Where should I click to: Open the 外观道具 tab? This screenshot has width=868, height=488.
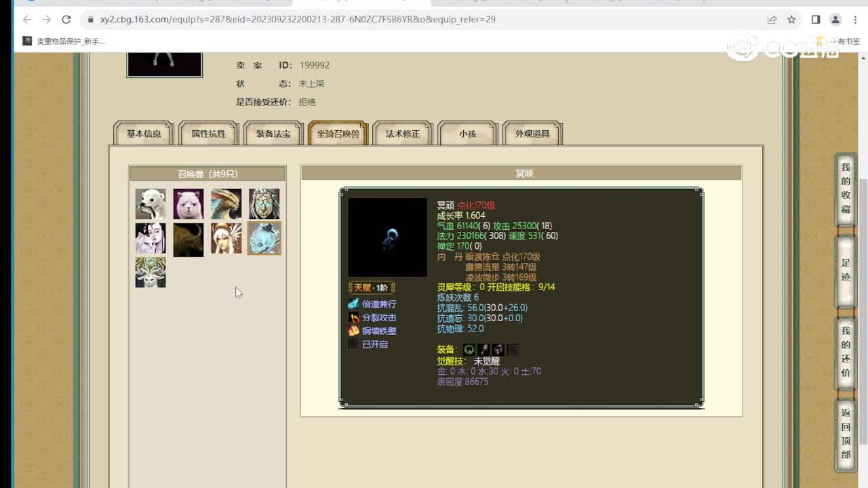click(x=532, y=134)
